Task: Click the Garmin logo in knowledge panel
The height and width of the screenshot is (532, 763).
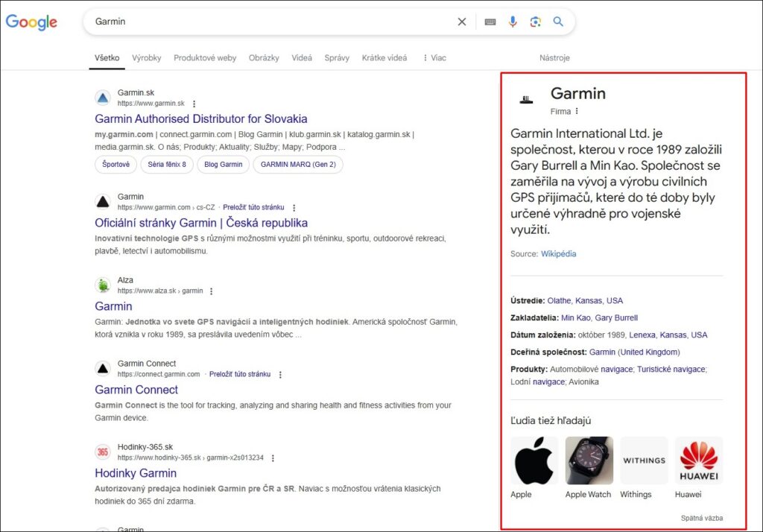Action: click(x=526, y=100)
